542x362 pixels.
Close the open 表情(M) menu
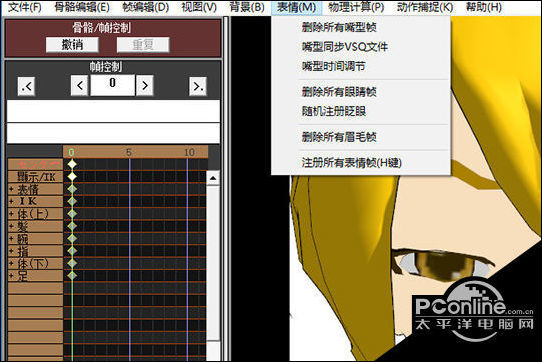tap(296, 7)
